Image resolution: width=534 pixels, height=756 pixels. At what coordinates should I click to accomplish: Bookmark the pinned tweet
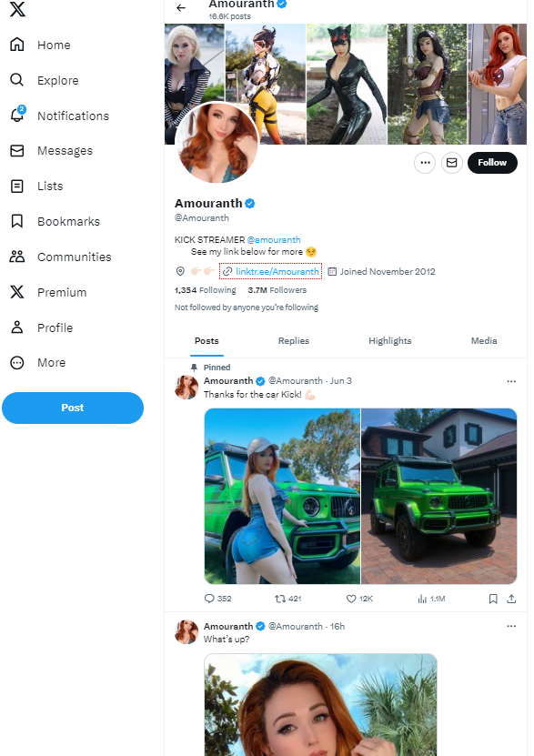point(493,599)
